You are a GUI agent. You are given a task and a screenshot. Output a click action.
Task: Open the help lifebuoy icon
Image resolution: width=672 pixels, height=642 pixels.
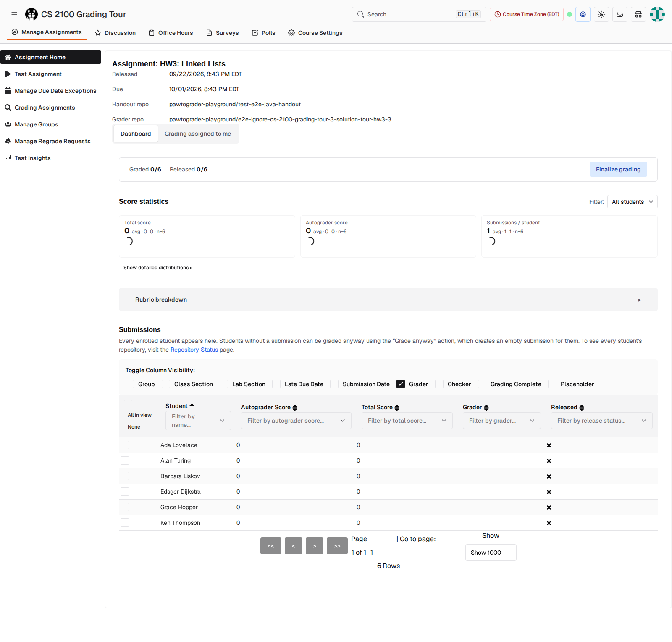[583, 14]
